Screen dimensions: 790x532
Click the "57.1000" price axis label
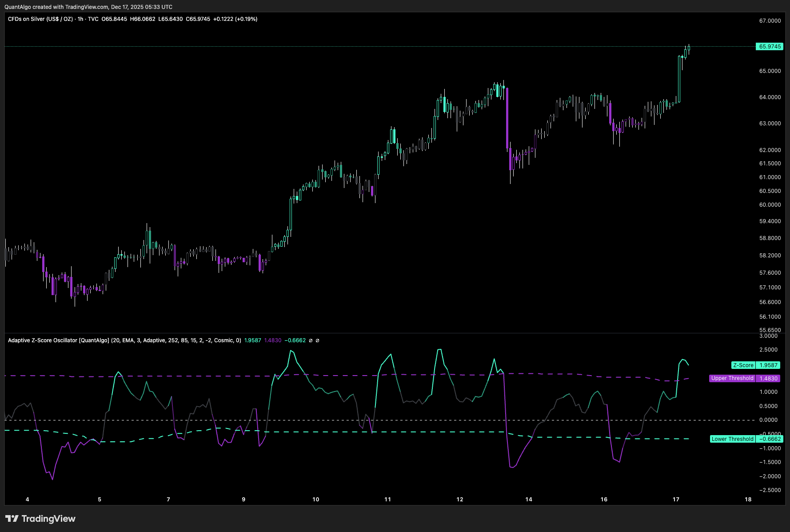pyautogui.click(x=770, y=288)
